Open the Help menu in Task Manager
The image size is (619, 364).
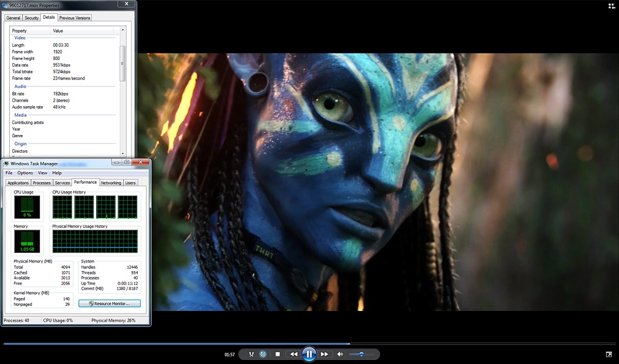click(x=57, y=173)
